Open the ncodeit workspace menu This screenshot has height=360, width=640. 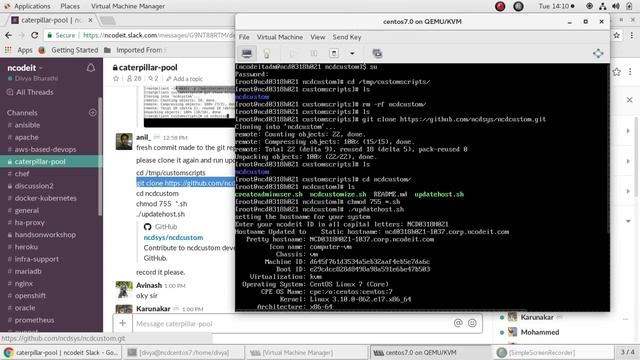pos(25,68)
